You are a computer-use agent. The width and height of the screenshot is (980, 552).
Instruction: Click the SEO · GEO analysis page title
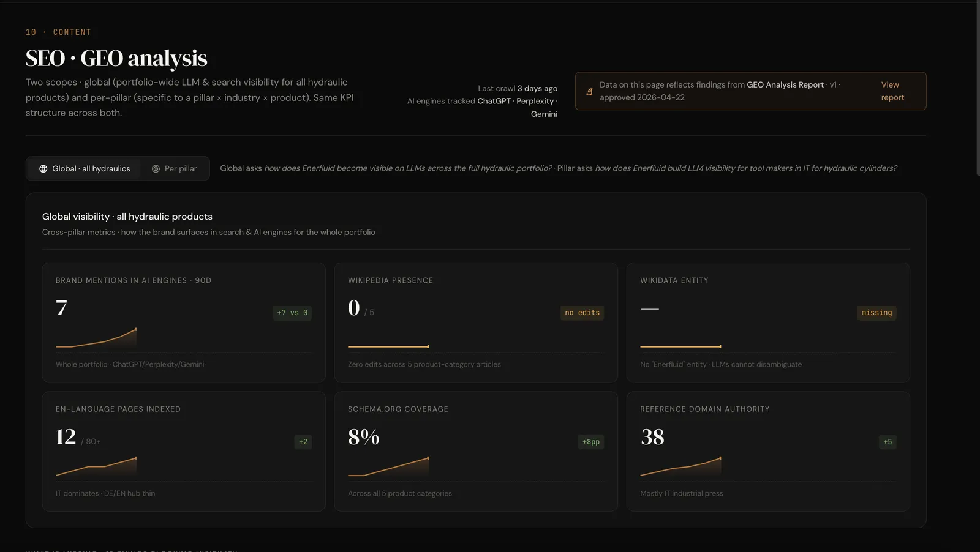tap(116, 59)
